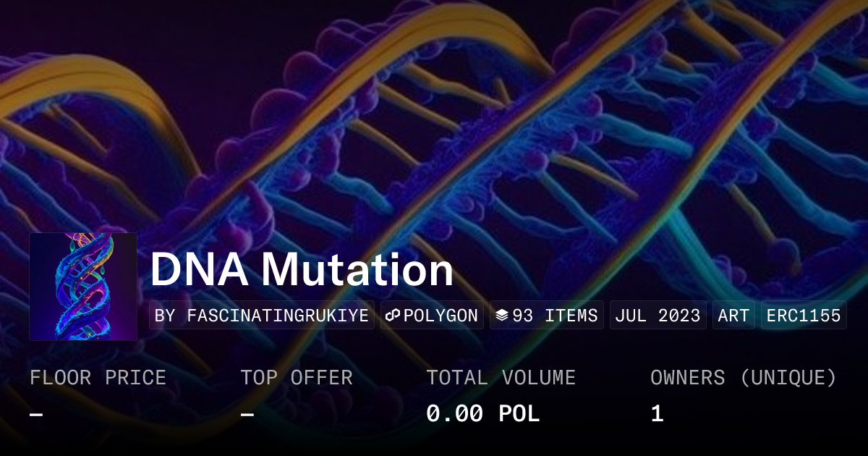Select the ART category tag

tap(733, 316)
